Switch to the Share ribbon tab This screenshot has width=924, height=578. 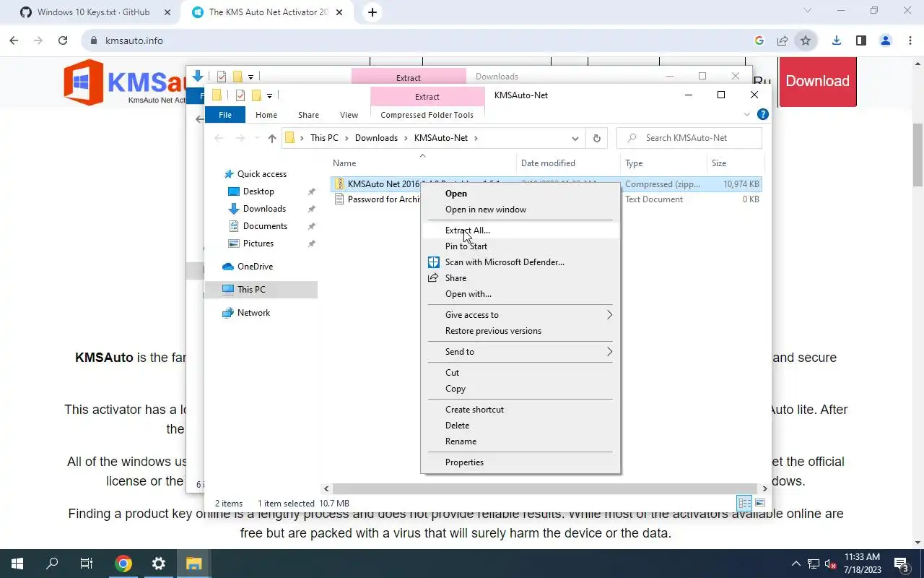click(308, 114)
